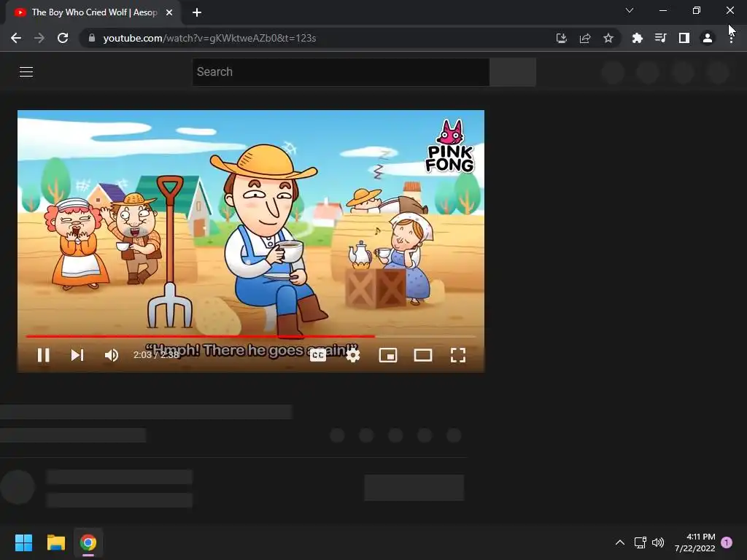Toggle theater mode view

pos(422,355)
